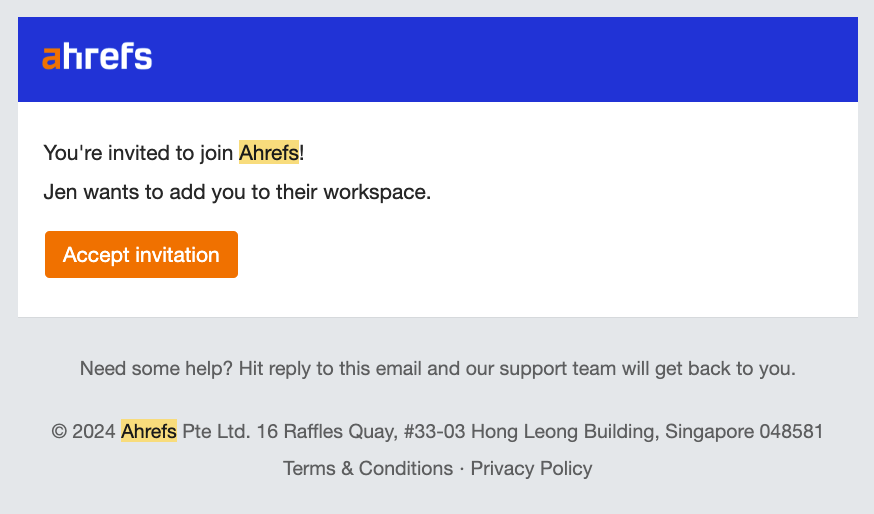Click the Ahrefs logo in the header

tap(97, 58)
